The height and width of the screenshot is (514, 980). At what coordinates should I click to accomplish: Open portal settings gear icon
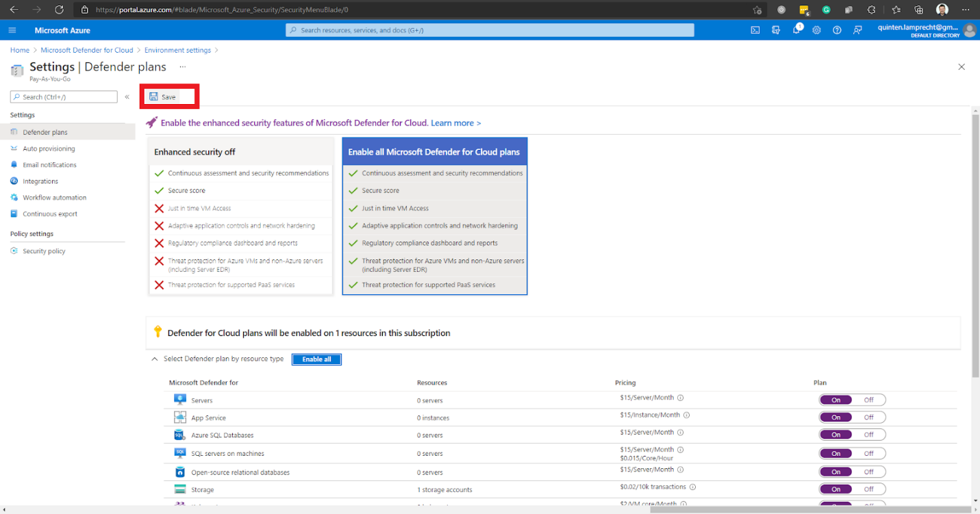click(816, 30)
